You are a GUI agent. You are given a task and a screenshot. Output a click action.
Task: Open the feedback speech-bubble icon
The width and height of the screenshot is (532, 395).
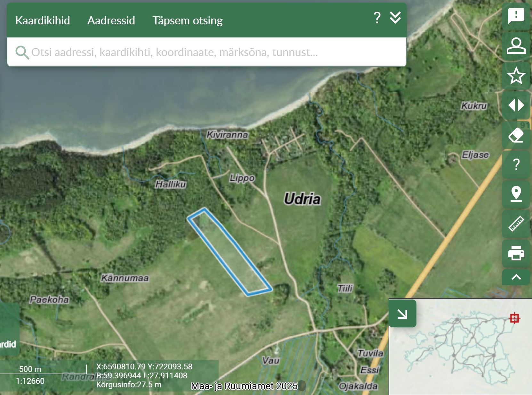point(516,16)
